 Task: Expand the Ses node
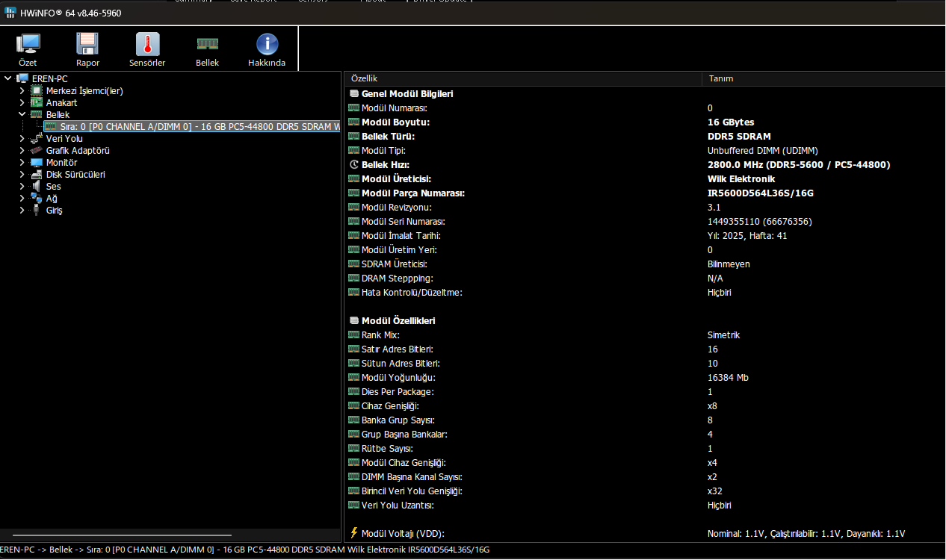point(22,186)
